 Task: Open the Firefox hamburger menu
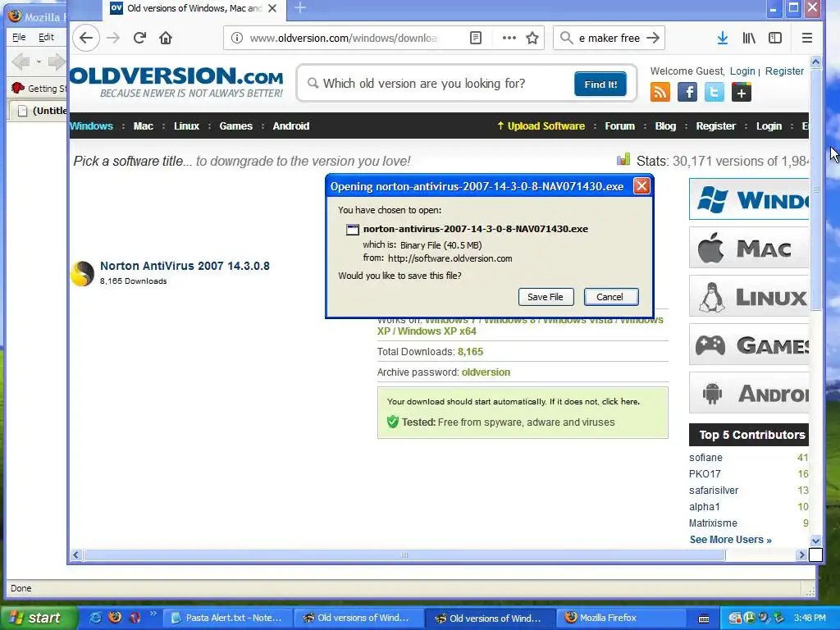pos(807,38)
